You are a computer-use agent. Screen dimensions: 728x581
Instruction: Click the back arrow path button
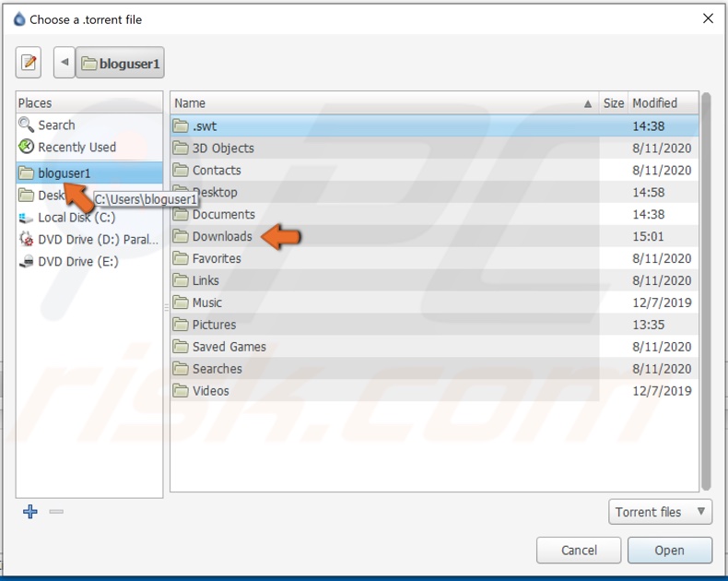coord(65,63)
